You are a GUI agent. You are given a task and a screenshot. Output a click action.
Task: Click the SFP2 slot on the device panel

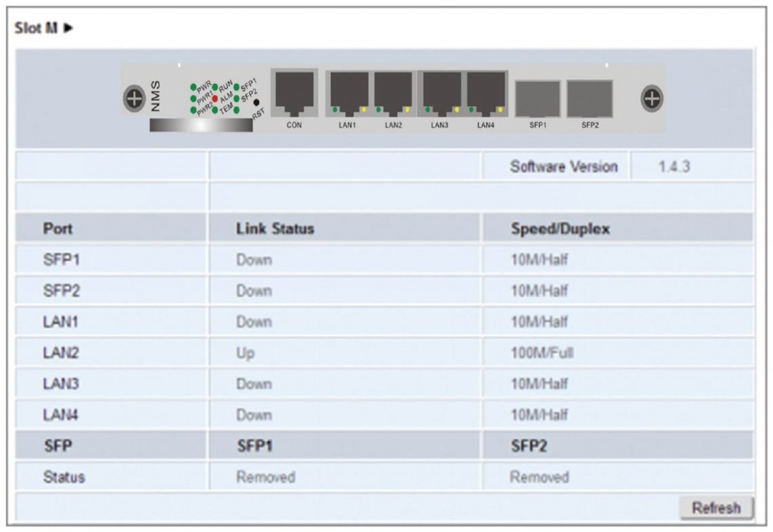(589, 99)
